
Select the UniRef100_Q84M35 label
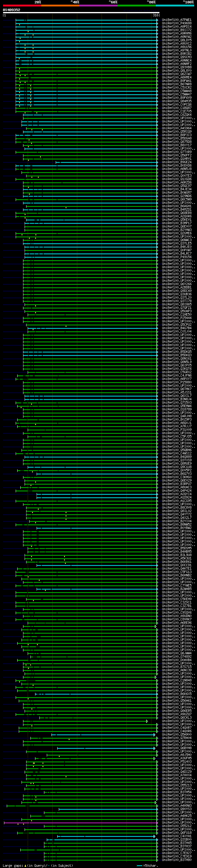point(176,101)
